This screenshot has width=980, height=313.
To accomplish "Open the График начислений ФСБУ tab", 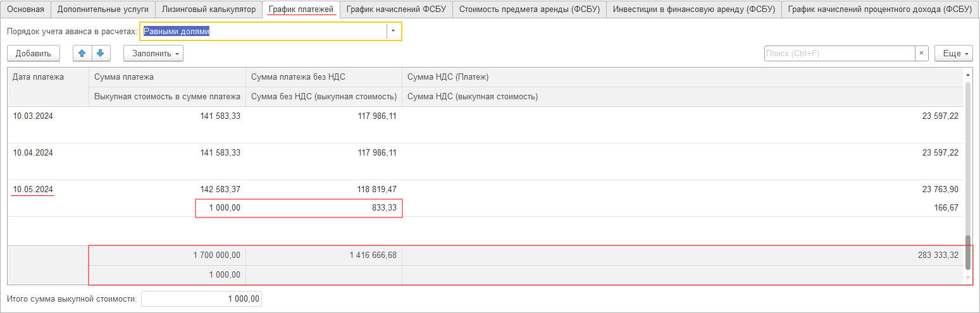I will (x=396, y=9).
